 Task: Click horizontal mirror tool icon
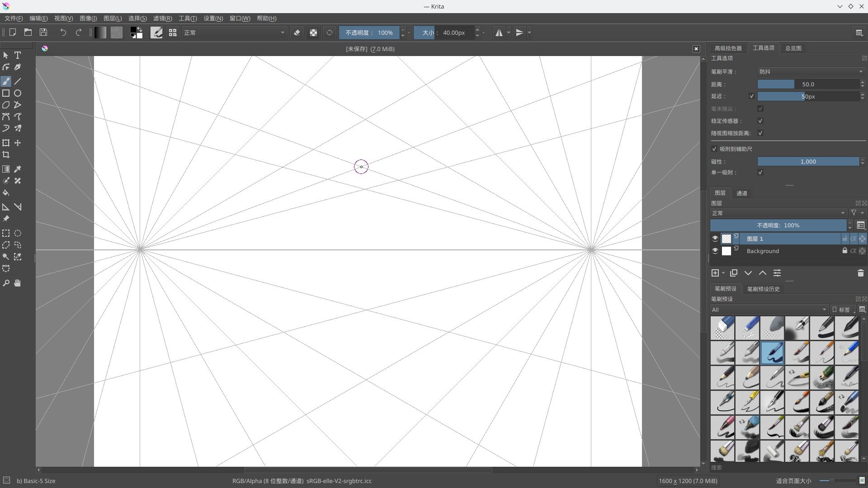(x=499, y=33)
